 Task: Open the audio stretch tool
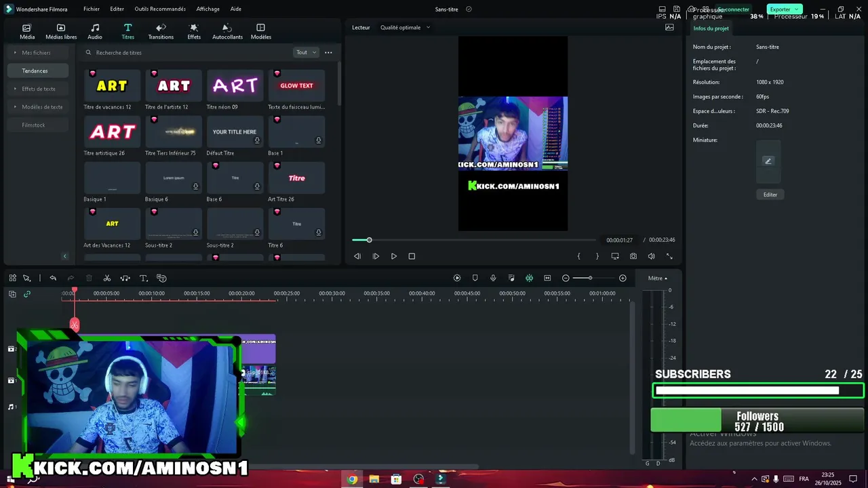pos(125,278)
